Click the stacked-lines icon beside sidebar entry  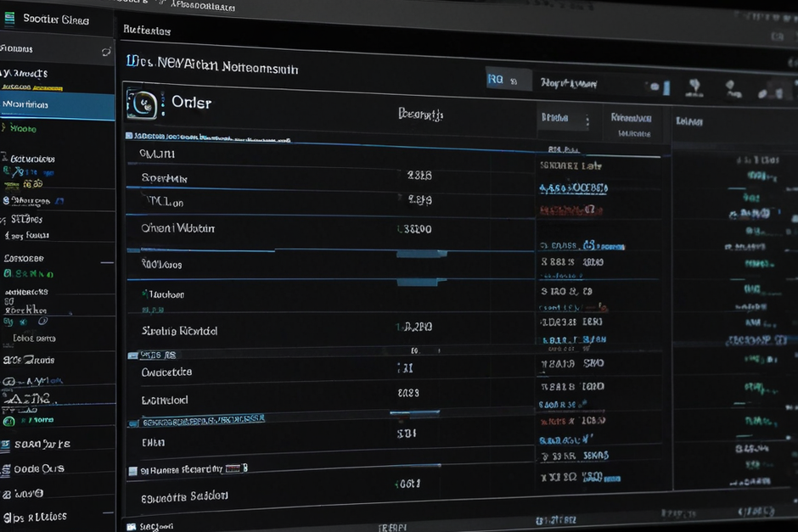click(x=5, y=469)
